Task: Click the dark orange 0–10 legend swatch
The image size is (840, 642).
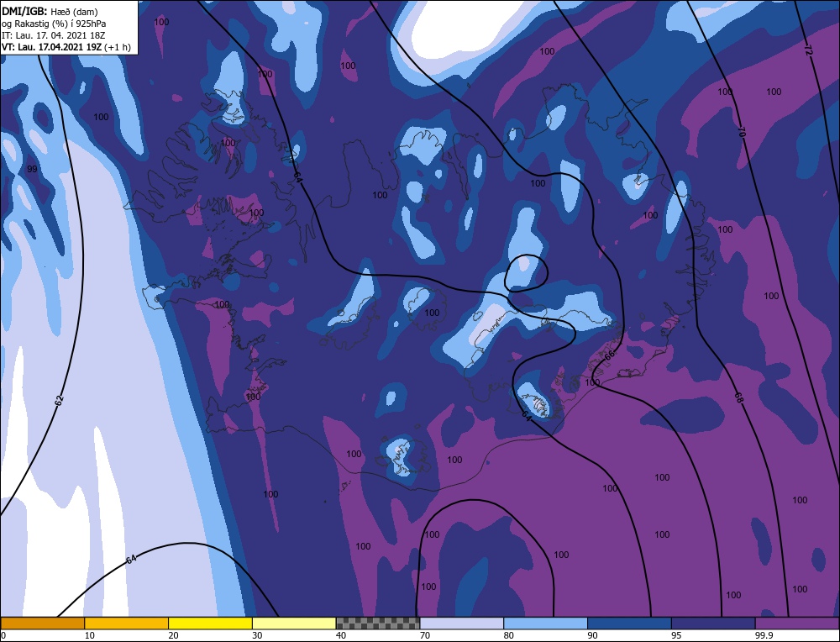Action: click(x=43, y=623)
